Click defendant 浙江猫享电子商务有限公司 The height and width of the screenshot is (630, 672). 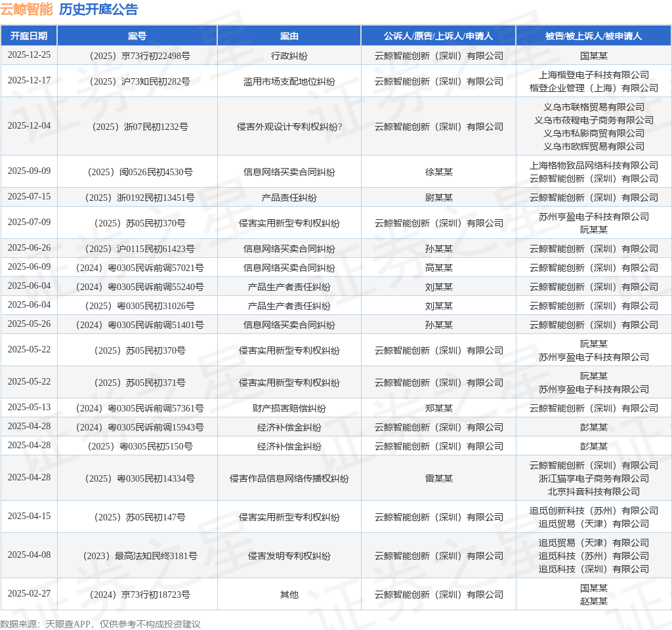point(593,478)
